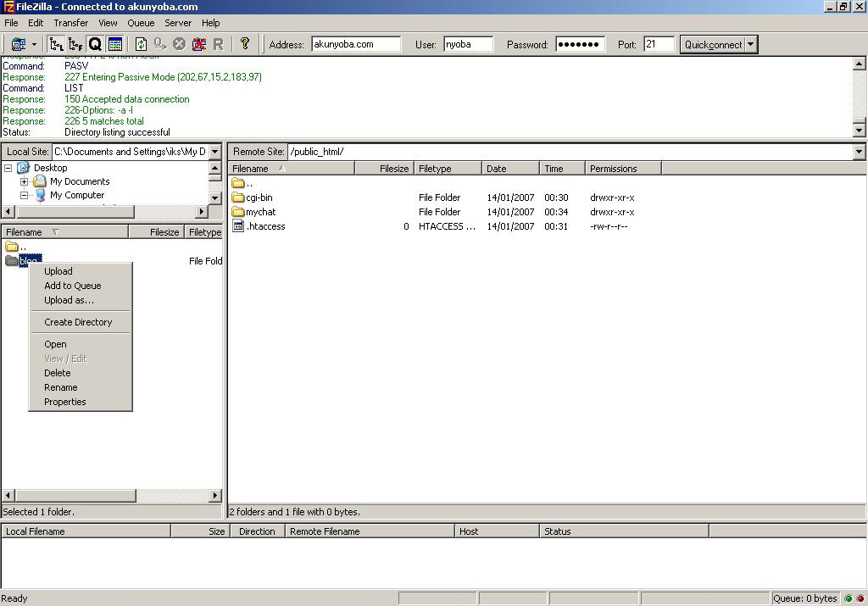Click the local file list scroll right arrow
The height and width of the screenshot is (606, 868).
pyautogui.click(x=215, y=495)
